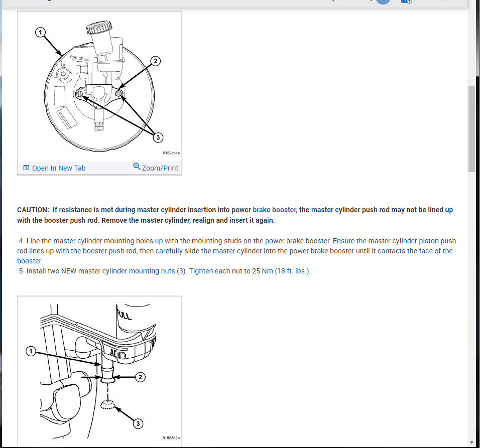Click the text 'Tighten each nut to 25 Nm'
This screenshot has height=448, width=480.
click(x=231, y=271)
